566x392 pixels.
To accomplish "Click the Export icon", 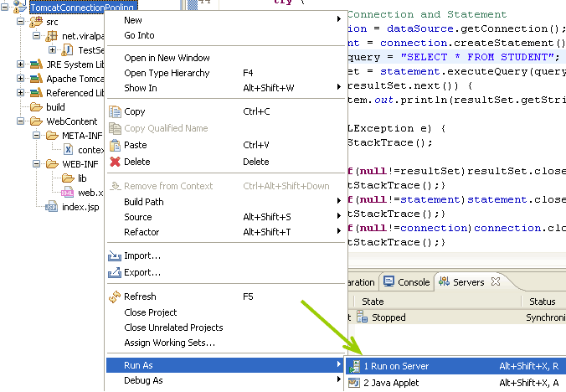I will [115, 272].
